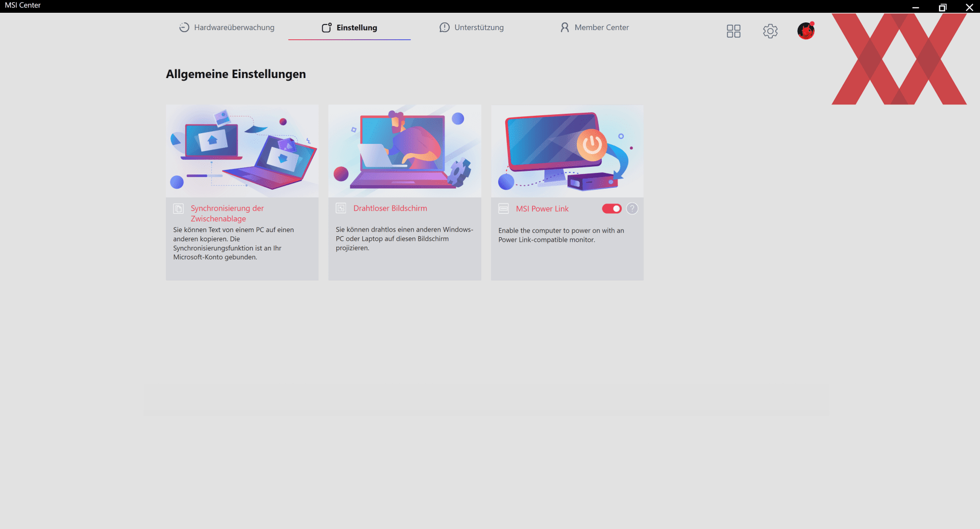This screenshot has width=980, height=529.
Task: Click the clipboard sync card icon
Action: pyautogui.click(x=178, y=208)
